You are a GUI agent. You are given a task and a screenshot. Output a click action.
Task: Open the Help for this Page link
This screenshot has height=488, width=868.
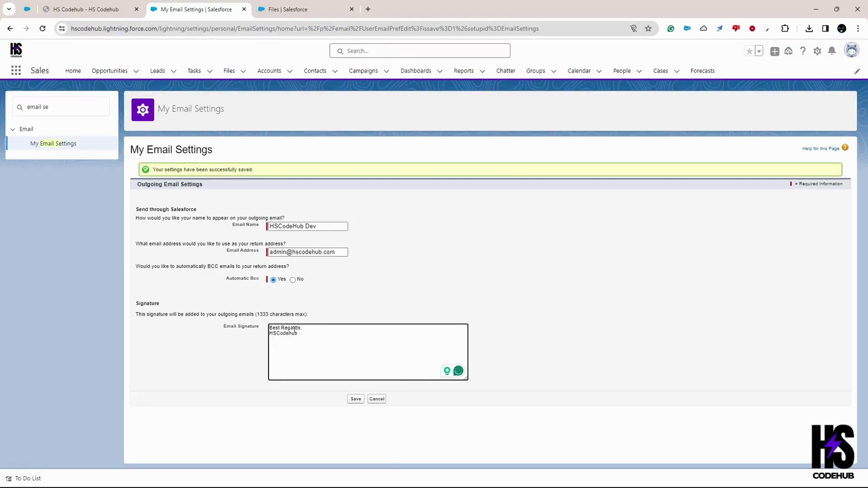(821, 149)
